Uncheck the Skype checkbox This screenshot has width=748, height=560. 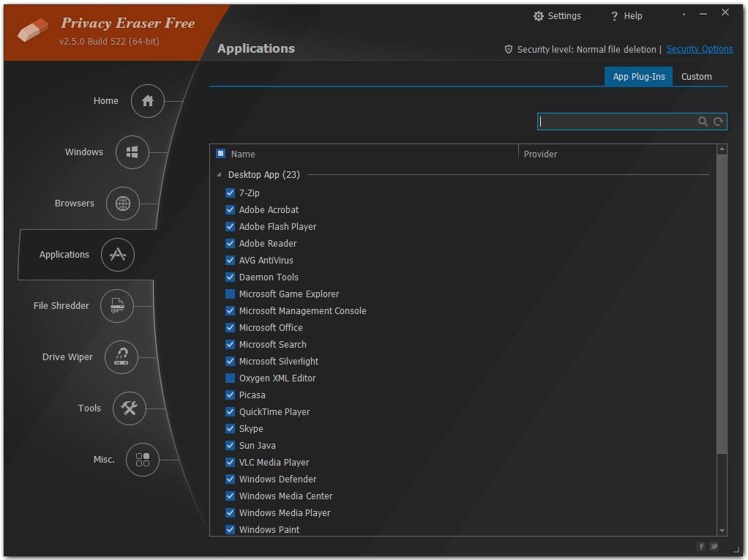(x=230, y=428)
